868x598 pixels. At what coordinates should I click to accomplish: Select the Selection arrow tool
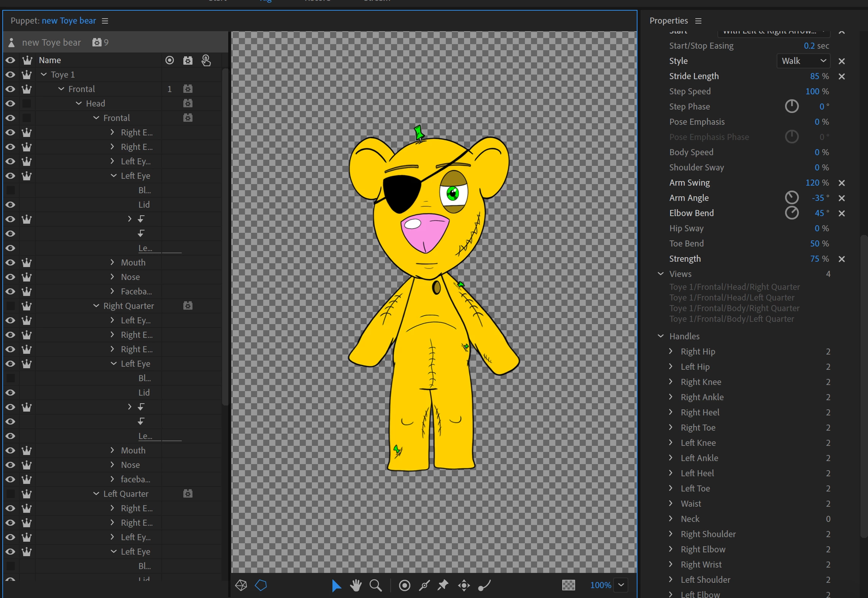pos(336,585)
